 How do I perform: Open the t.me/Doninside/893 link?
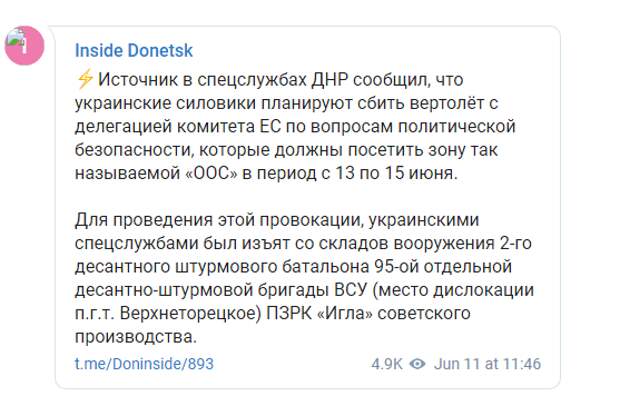(144, 363)
